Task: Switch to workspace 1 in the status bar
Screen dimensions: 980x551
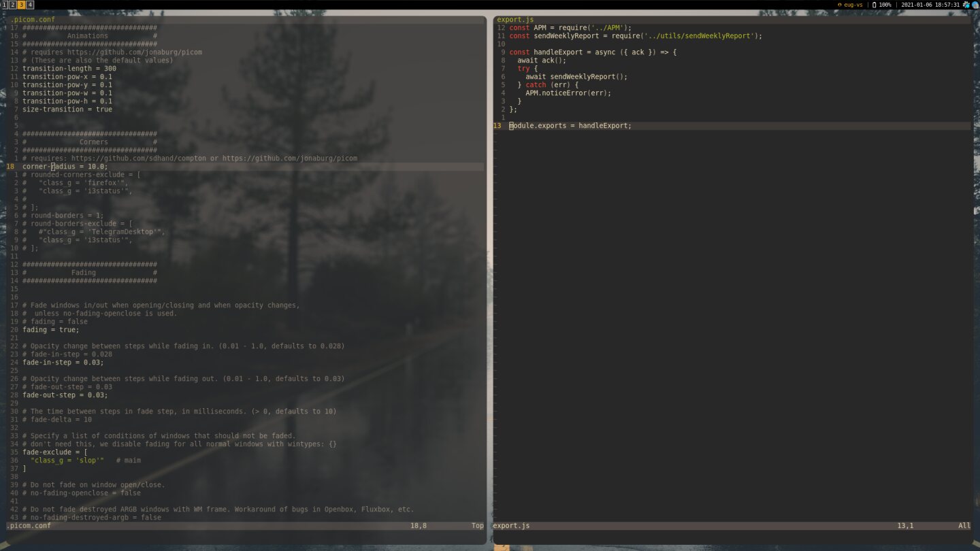Action: (x=4, y=4)
